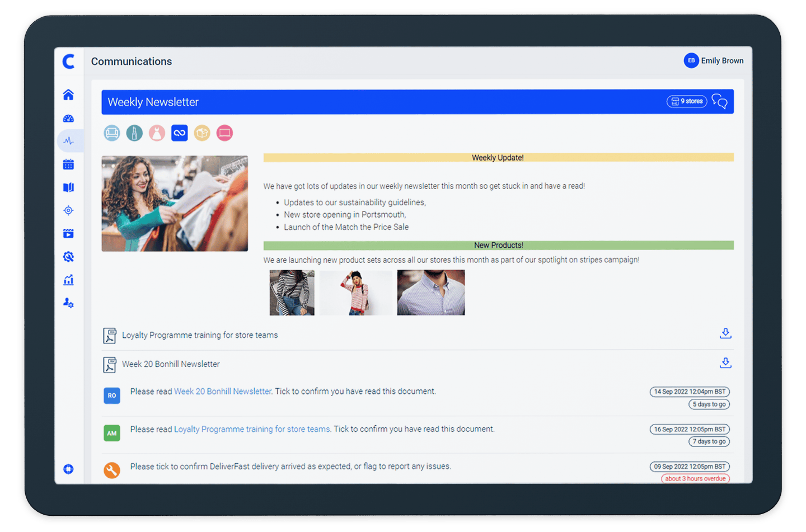This screenshot has height=532, width=806.
Task: Click Week 20 Bonhill Newsletter attachment row title
Action: pos(171,364)
